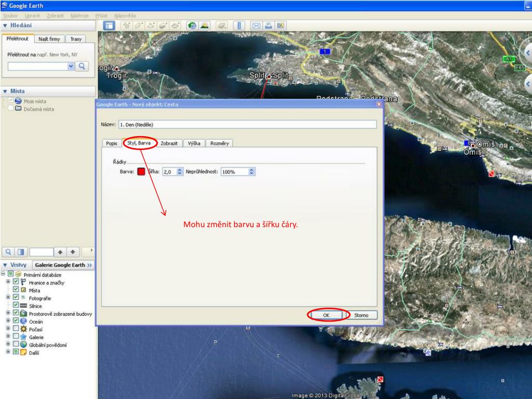Switch to the Zobrazit tab in dialog

point(169,143)
